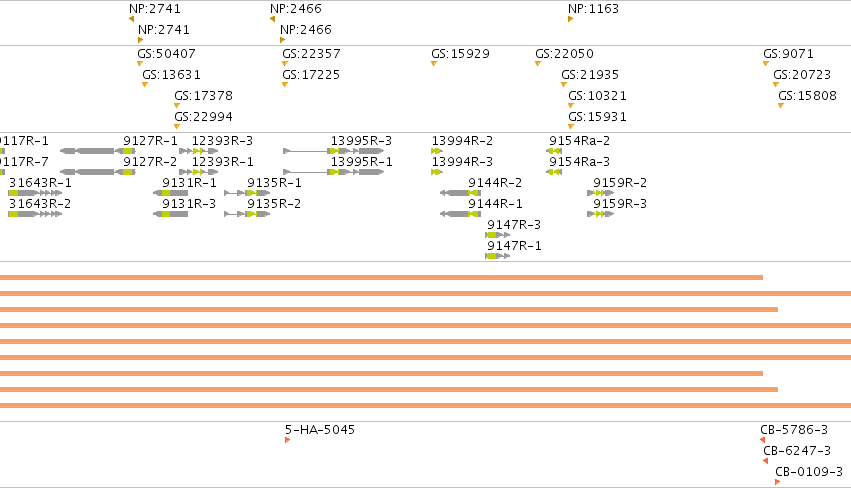
Task: Click the GS:21935 insertion marker
Action: pyautogui.click(x=564, y=85)
